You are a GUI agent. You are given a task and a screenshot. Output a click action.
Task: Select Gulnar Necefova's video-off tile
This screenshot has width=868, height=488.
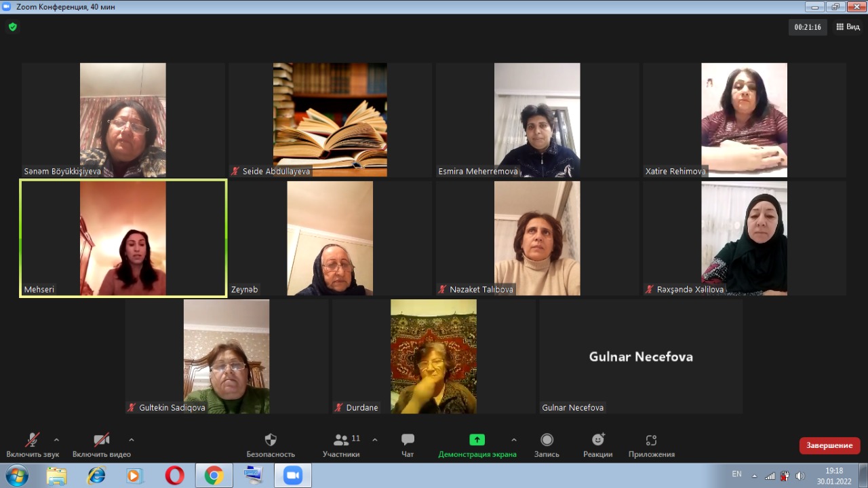tap(641, 356)
